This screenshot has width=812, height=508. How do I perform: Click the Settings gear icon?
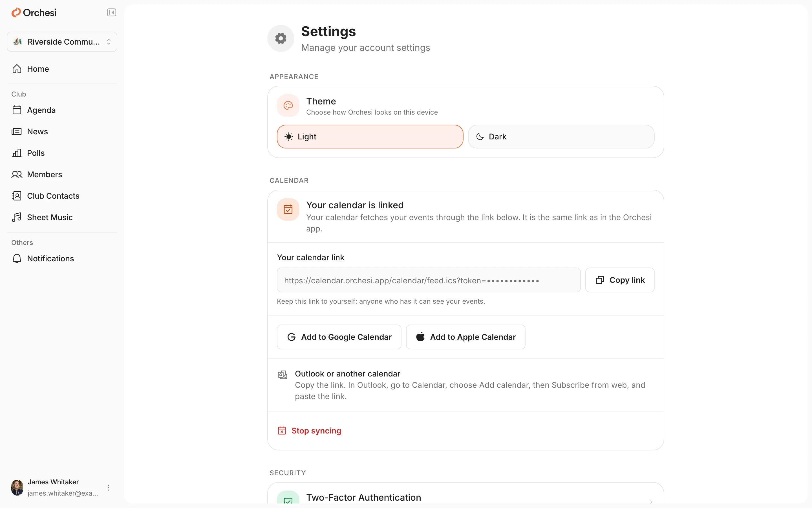point(281,38)
